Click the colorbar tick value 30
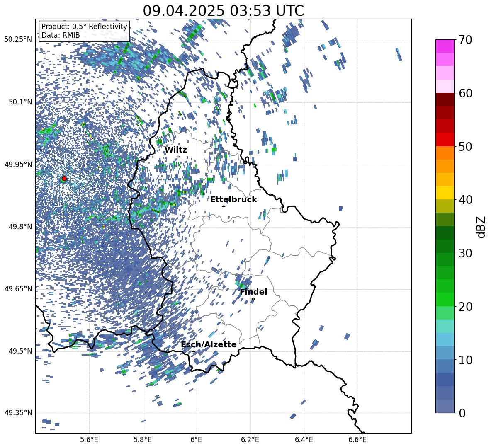Image resolution: width=491 pixels, height=448 pixels. tap(465, 253)
